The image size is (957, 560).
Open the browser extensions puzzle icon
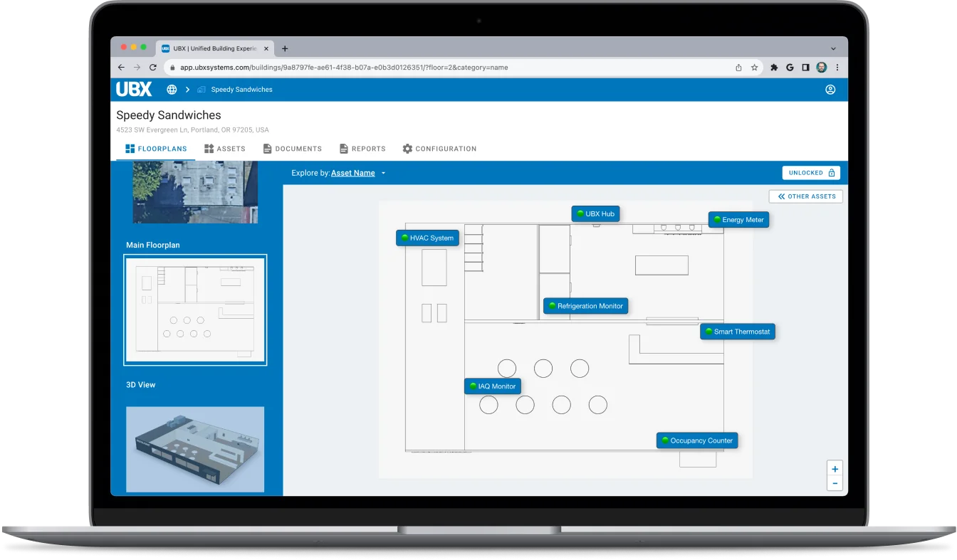click(774, 68)
